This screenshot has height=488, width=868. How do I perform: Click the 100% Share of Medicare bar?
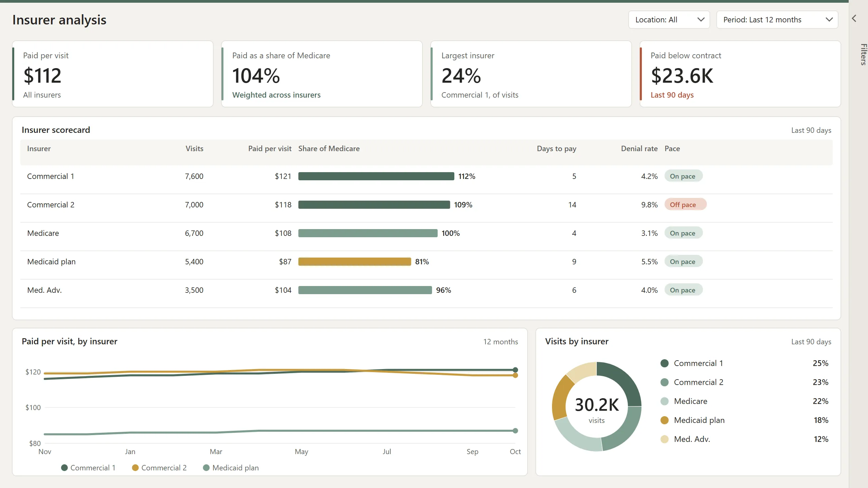point(368,233)
